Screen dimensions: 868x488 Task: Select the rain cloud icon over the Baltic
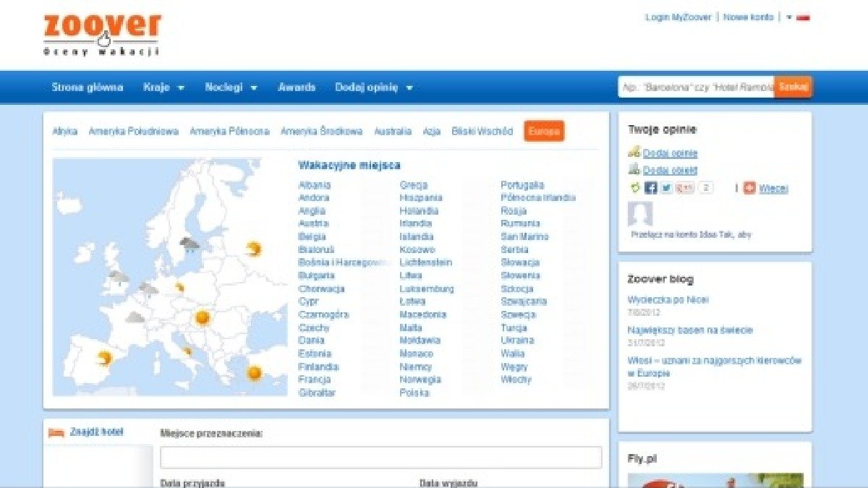click(x=190, y=244)
